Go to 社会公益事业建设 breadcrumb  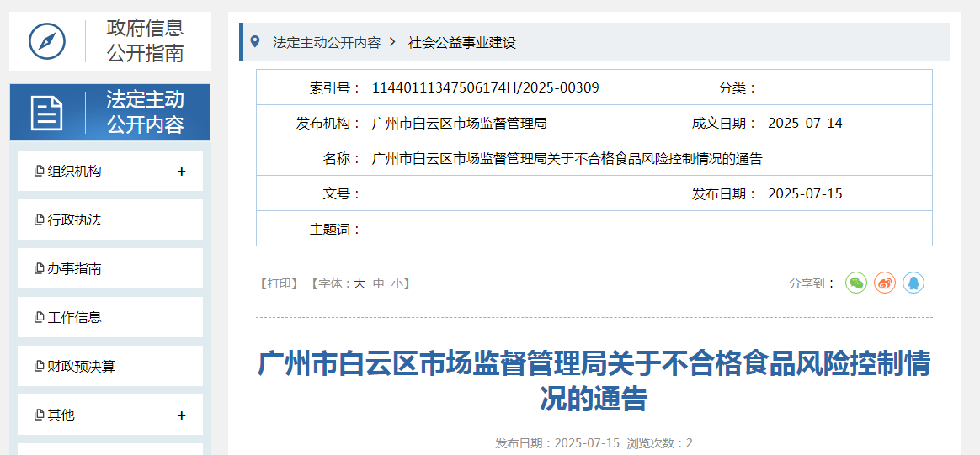coord(462,42)
